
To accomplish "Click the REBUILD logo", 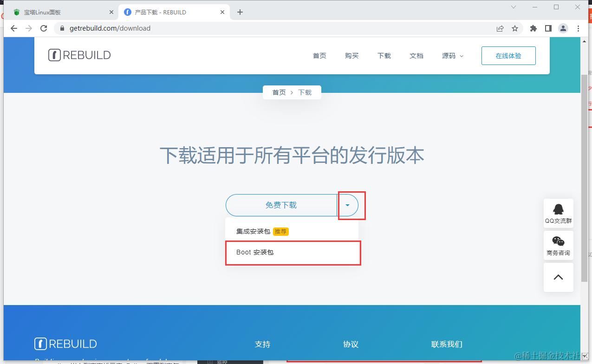I will 79,55.
